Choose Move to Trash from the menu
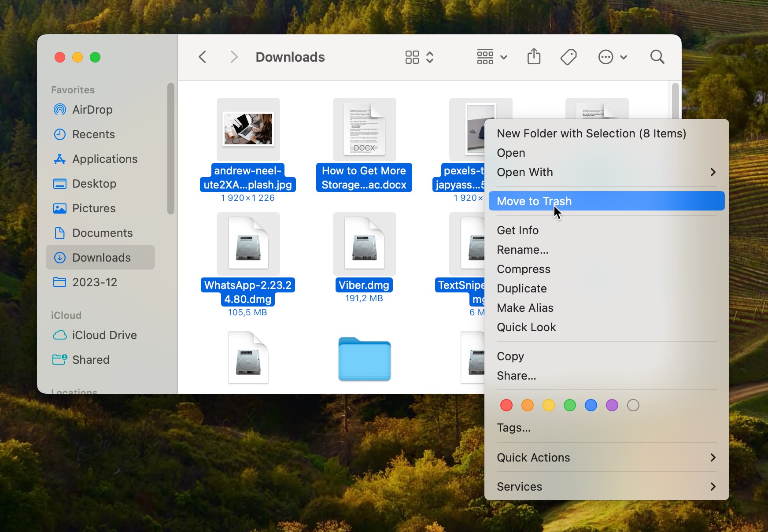Viewport: 768px width, 532px height. click(534, 201)
